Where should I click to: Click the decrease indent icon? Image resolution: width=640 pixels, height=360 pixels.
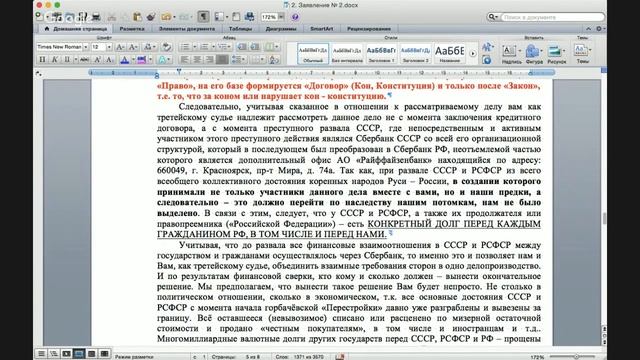pyautogui.click(x=242, y=47)
